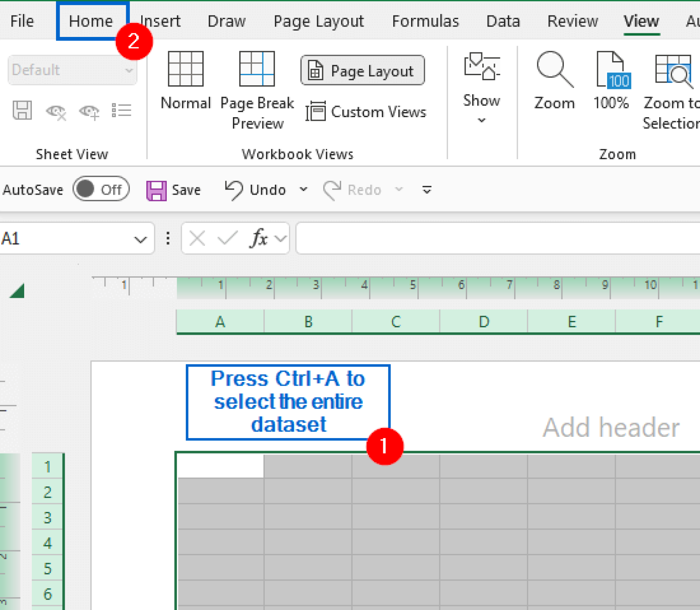Open the Undo history dropdown arrow
The height and width of the screenshot is (610, 700).
click(x=304, y=190)
